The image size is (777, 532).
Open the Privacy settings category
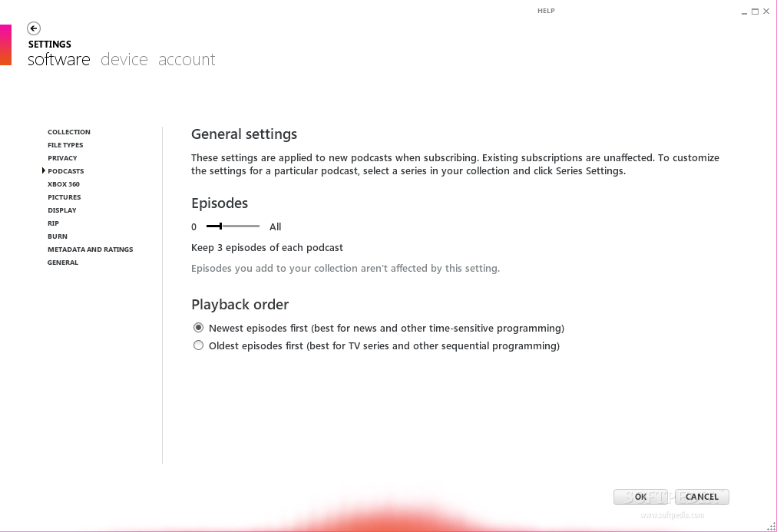(x=62, y=158)
